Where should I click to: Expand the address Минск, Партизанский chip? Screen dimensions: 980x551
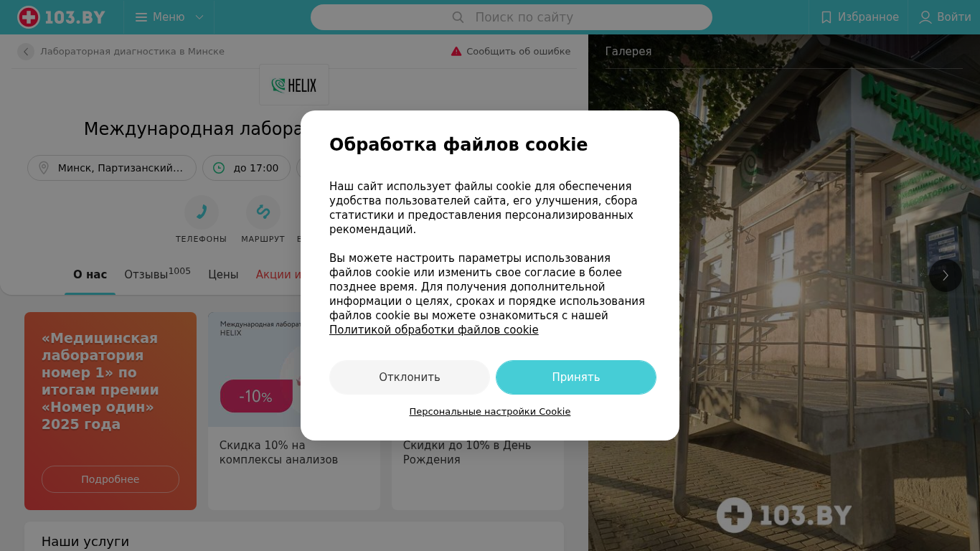click(112, 168)
